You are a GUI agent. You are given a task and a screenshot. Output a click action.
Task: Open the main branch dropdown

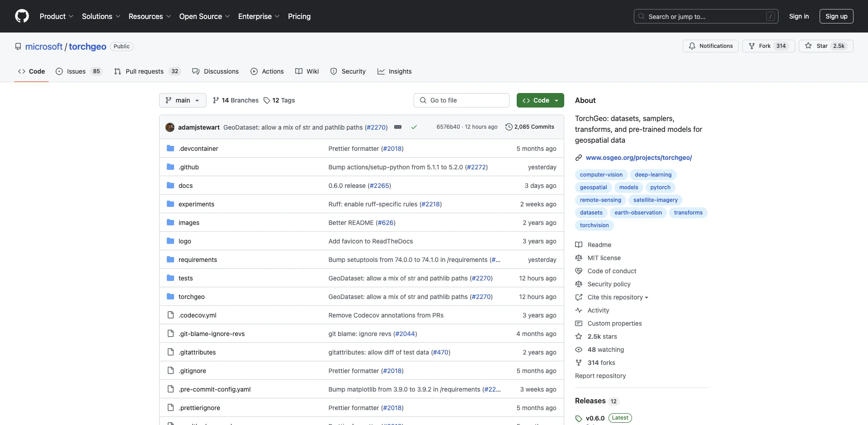pyautogui.click(x=183, y=100)
